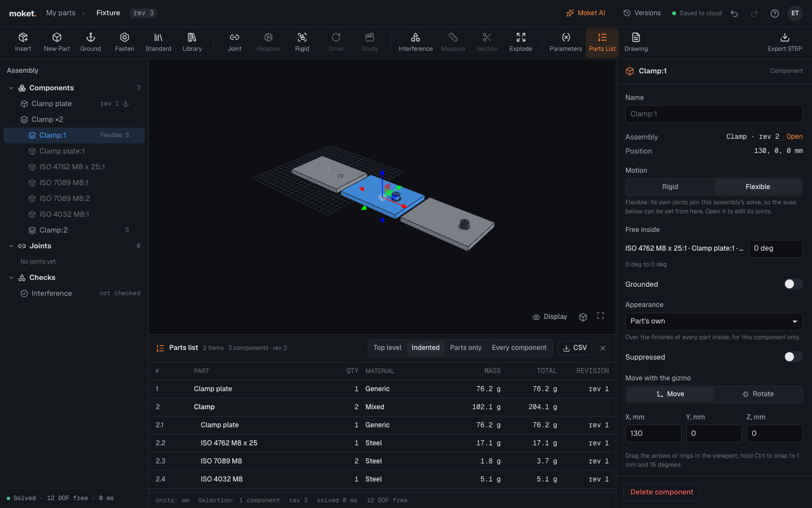Image resolution: width=812 pixels, height=508 pixels.
Task: Click Delete component button
Action: [662, 492]
